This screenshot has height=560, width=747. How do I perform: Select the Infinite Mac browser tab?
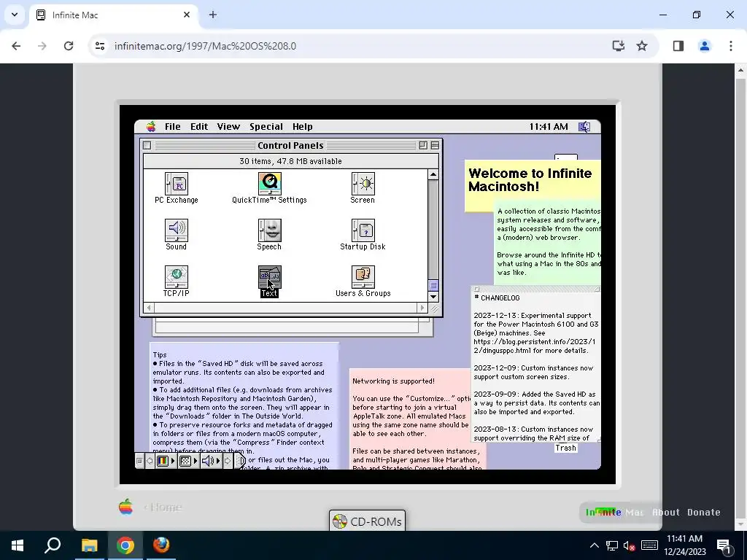[113, 15]
